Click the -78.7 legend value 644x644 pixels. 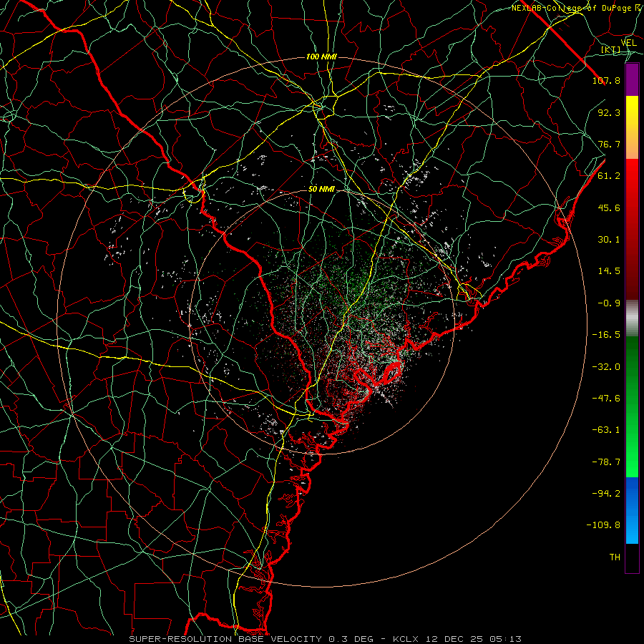pyautogui.click(x=606, y=462)
